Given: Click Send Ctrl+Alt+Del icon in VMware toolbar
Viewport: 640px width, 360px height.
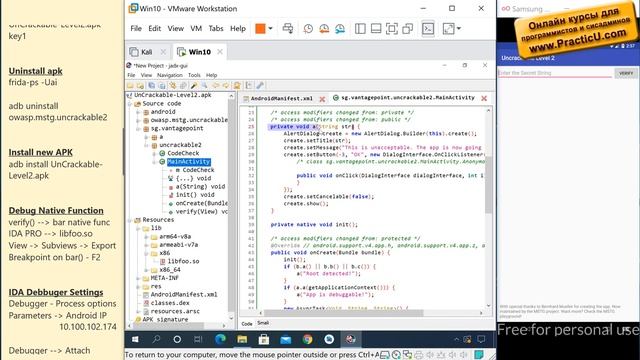Looking at the screenshot, I should (x=288, y=29).
